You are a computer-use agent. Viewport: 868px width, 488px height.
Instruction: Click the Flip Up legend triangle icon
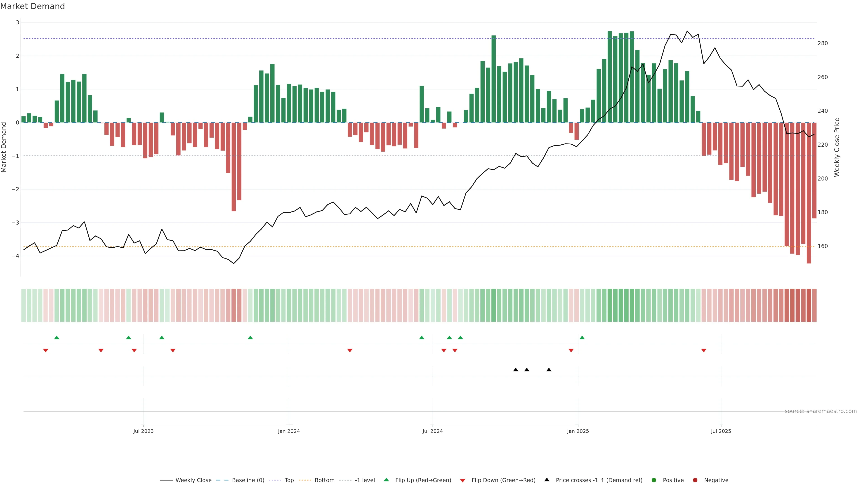click(x=386, y=480)
